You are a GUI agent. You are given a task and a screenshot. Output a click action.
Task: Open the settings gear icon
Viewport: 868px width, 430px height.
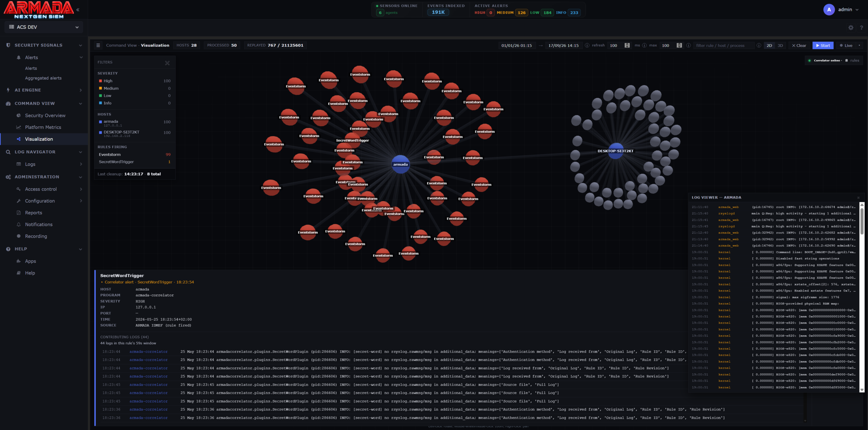tap(851, 28)
